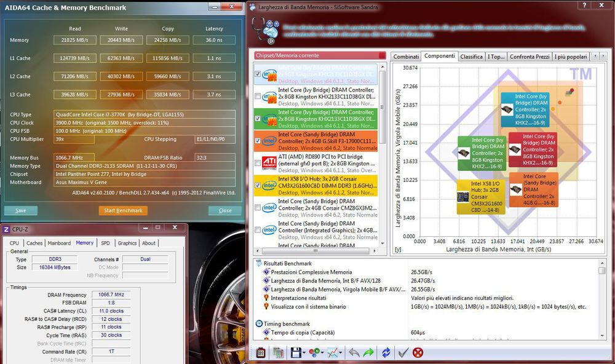Click the Memory Read 21825 MB/s field
This screenshot has height=364, width=615.
coord(75,40)
